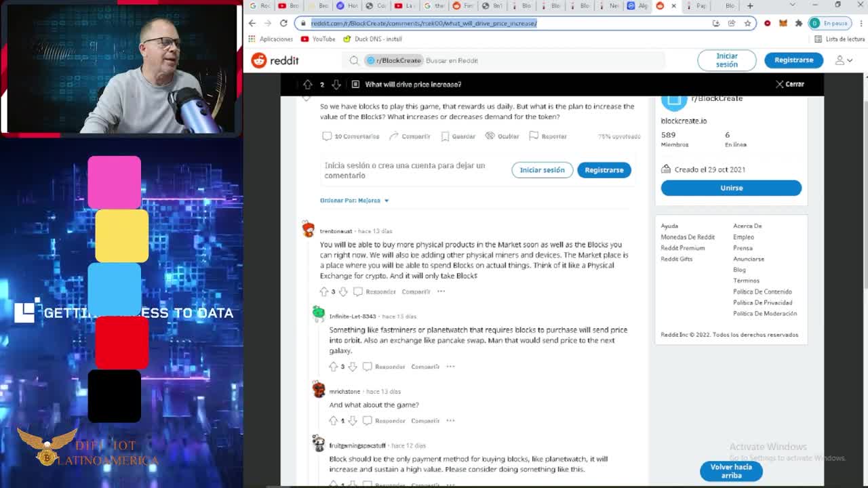
Task: Open the extensions puzzle-piece menu
Action: pos(798,23)
